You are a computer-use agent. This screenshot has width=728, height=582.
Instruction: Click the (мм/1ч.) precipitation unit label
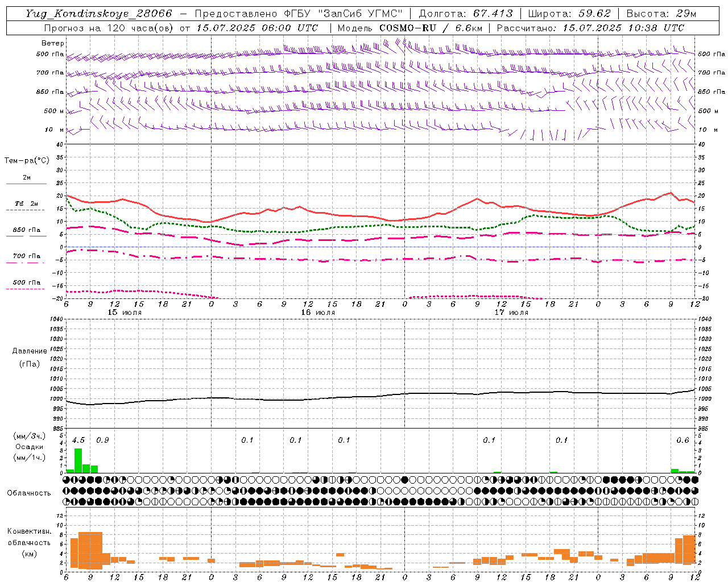30,458
